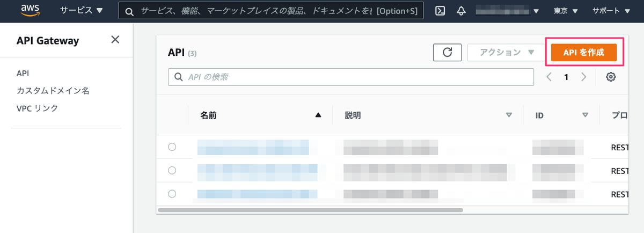Sort by 名前 ascending arrow
This screenshot has width=644, height=233.
pos(318,115)
